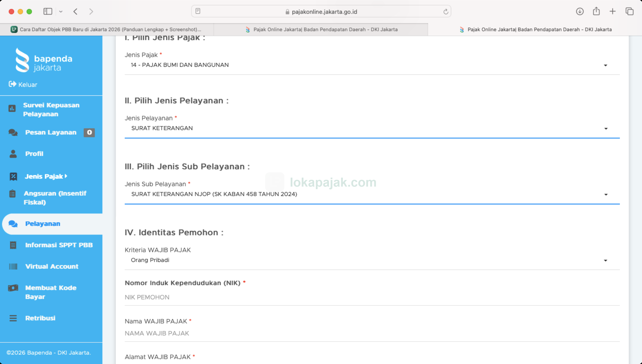Click the Angsuran clipboard icon
This screenshot has height=364, width=642.
(12, 193)
